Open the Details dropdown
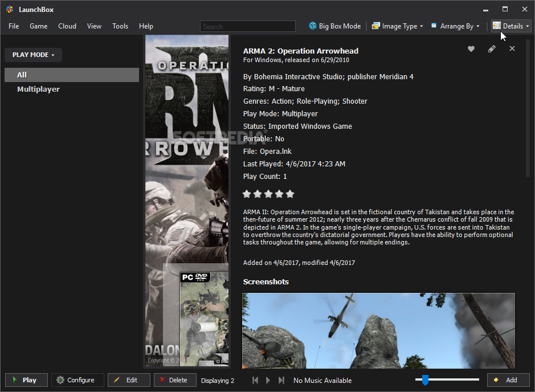Screen dimensions: 535x392 click(511, 26)
